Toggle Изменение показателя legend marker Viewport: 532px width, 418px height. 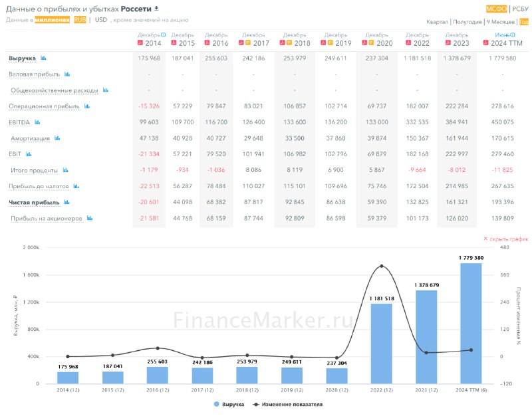tap(285, 404)
